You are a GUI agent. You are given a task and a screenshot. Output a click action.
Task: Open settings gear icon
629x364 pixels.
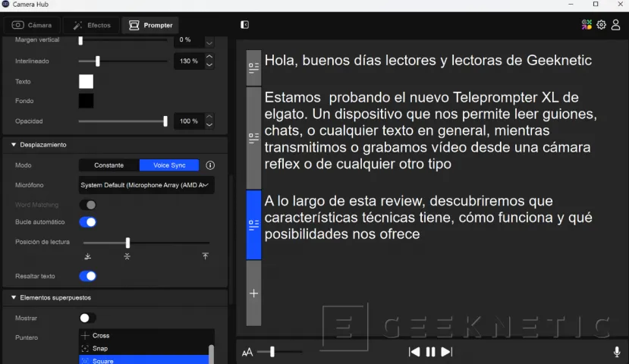(601, 25)
